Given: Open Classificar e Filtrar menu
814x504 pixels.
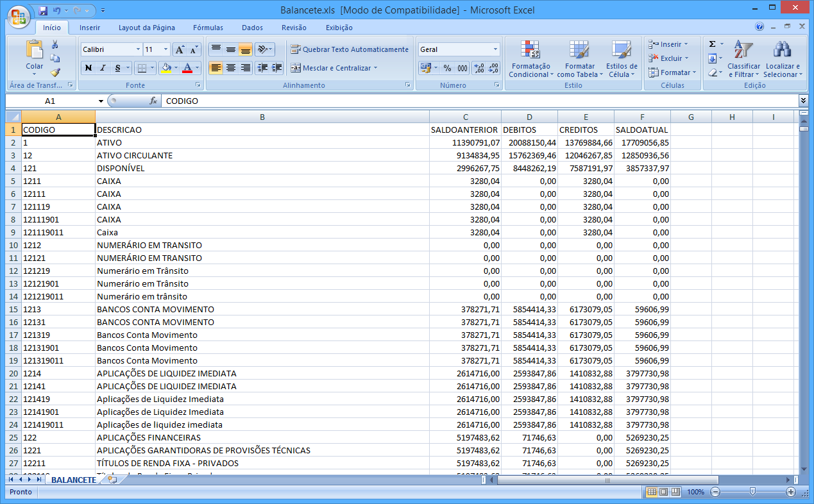Looking at the screenshot, I should tap(743, 59).
